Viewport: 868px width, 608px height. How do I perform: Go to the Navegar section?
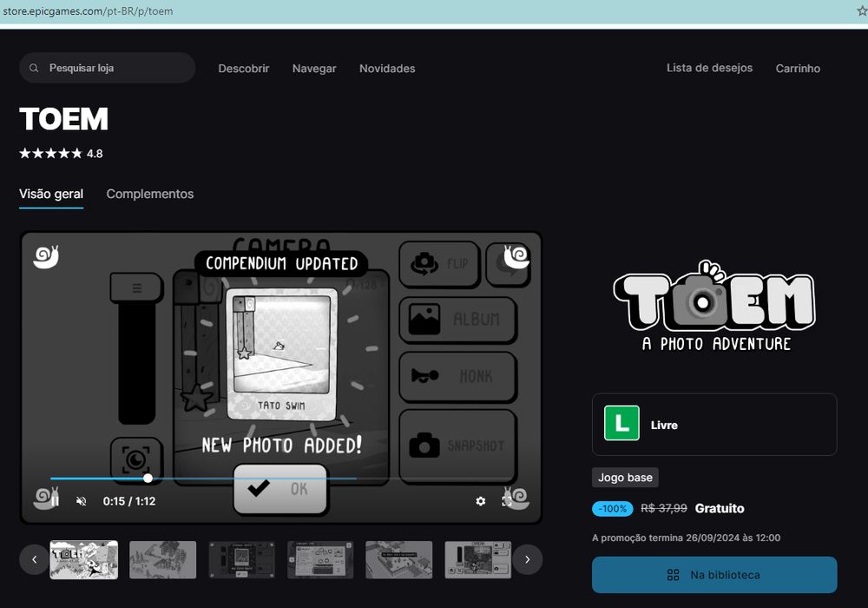(x=314, y=69)
